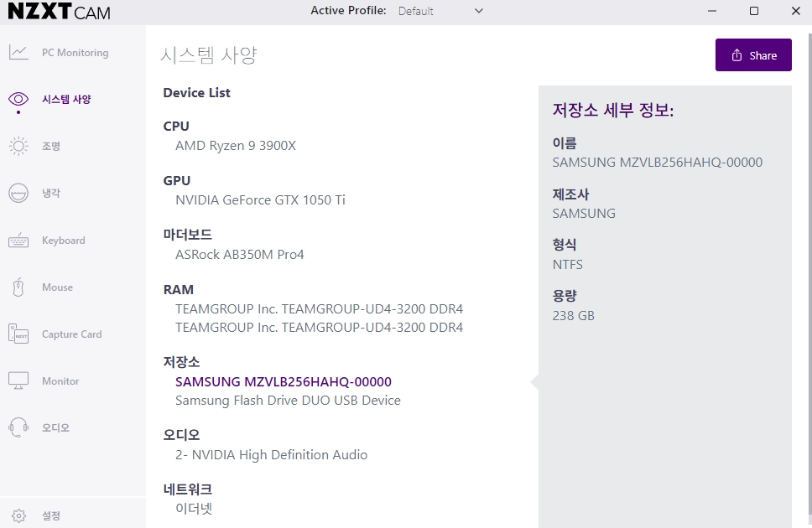Click the Capture Card label
The width and height of the screenshot is (812, 528).
[x=72, y=334]
